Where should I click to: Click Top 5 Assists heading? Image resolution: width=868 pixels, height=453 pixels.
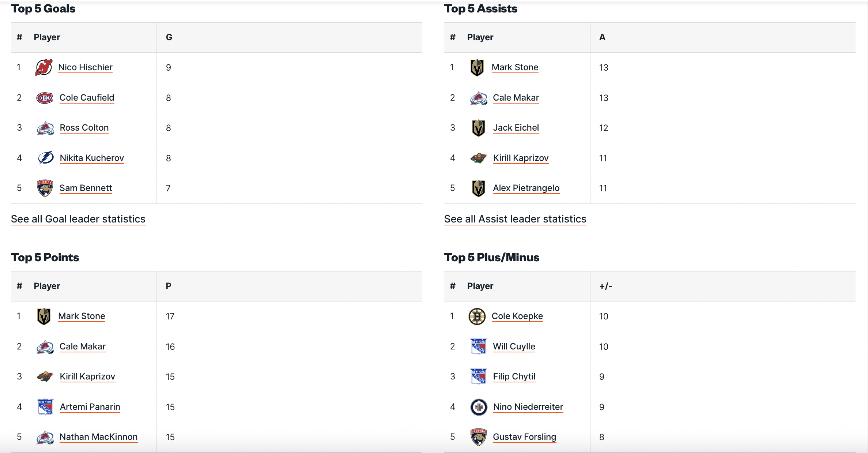(481, 9)
